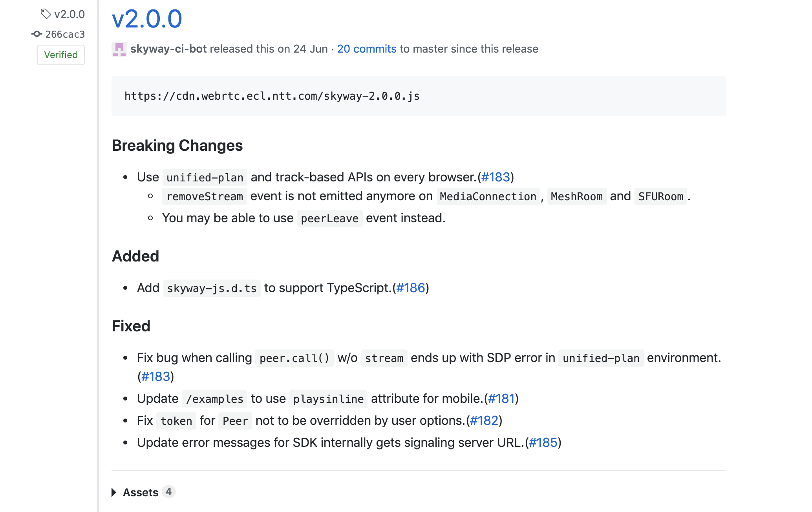
Task: Click the 'SFURoom' code snippet
Action: pos(661,196)
